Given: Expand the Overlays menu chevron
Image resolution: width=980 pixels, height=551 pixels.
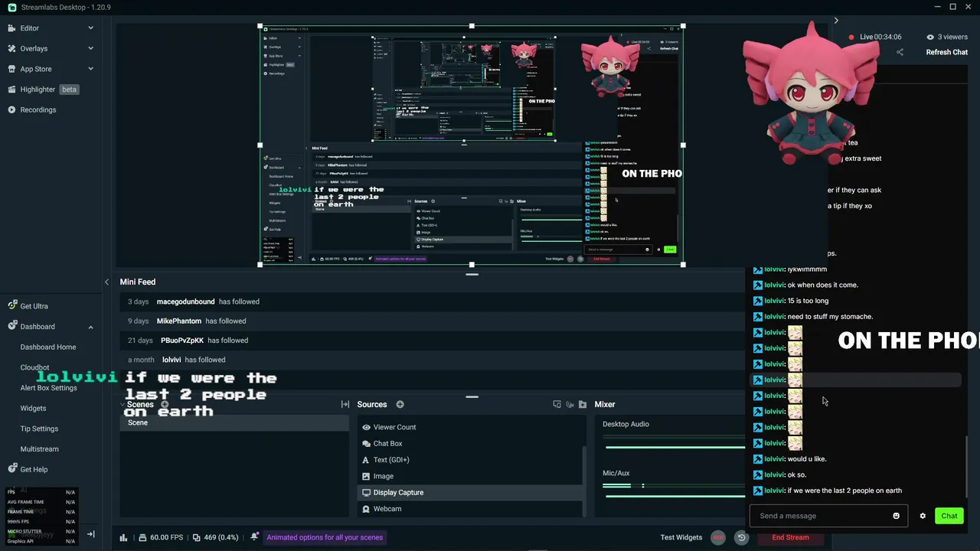Looking at the screenshot, I should (90, 48).
